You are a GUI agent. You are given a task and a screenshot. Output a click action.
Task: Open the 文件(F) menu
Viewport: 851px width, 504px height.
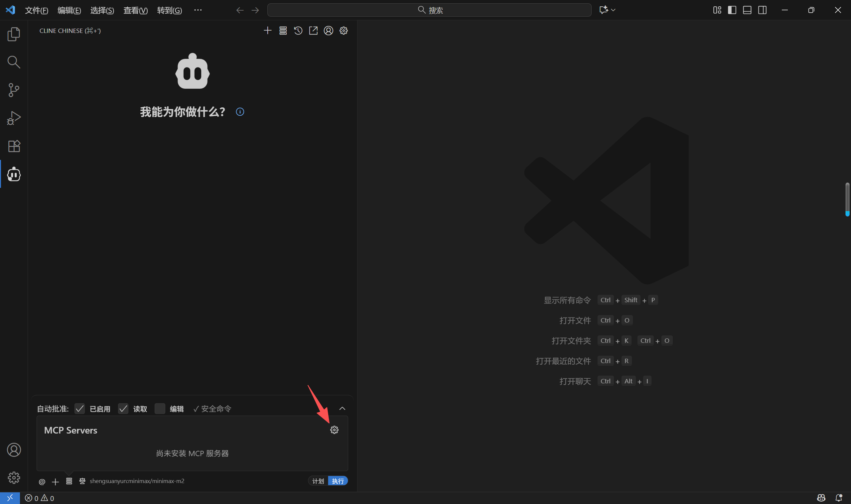(x=36, y=10)
